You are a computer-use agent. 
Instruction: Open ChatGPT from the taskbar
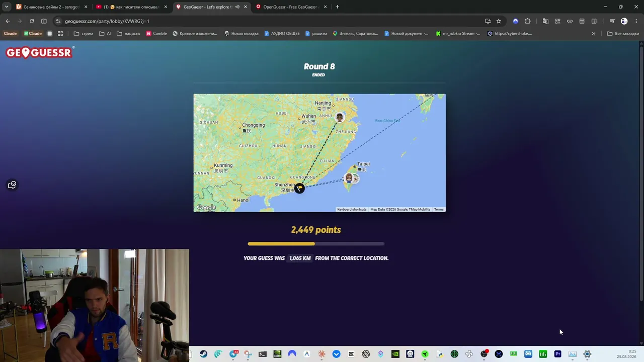(x=366, y=354)
